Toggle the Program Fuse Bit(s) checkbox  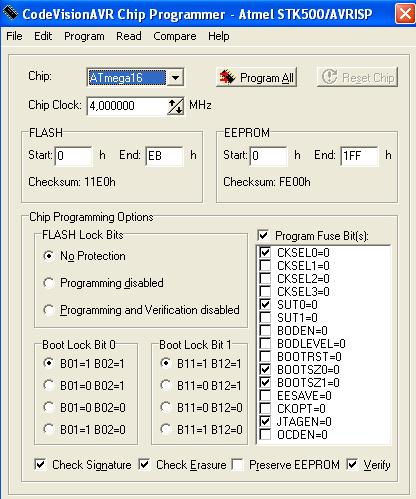pos(263,235)
